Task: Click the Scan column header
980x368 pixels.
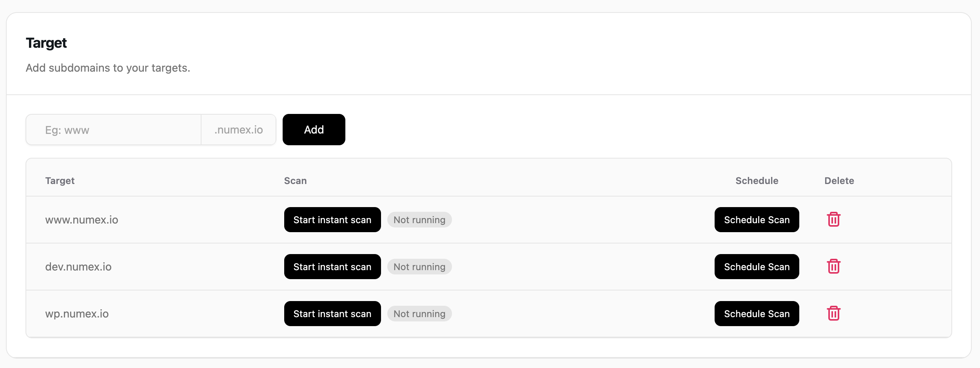Action: [295, 181]
